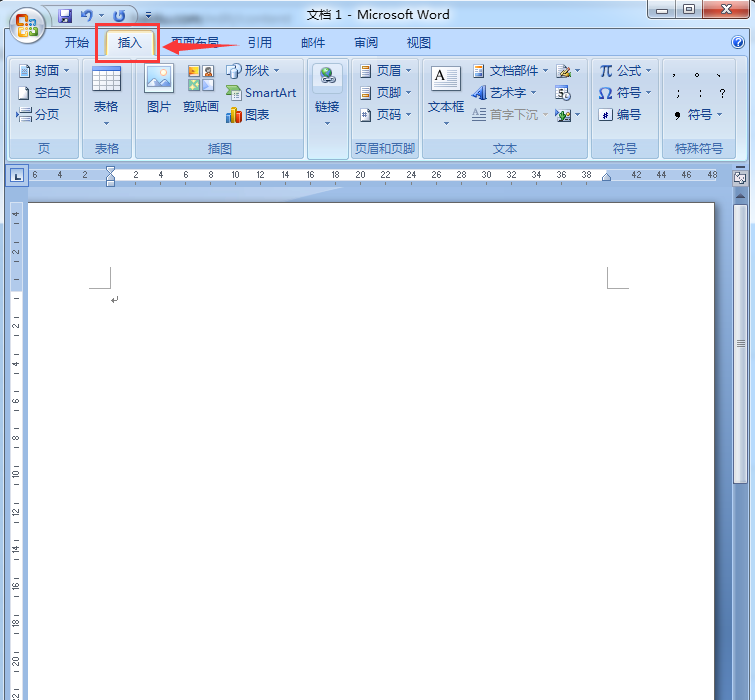Insert the colon special symbol
This screenshot has height=700, width=755.
point(700,93)
